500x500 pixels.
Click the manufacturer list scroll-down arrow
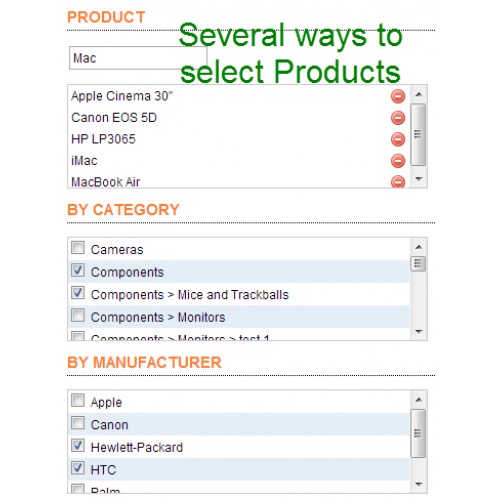tap(419, 484)
